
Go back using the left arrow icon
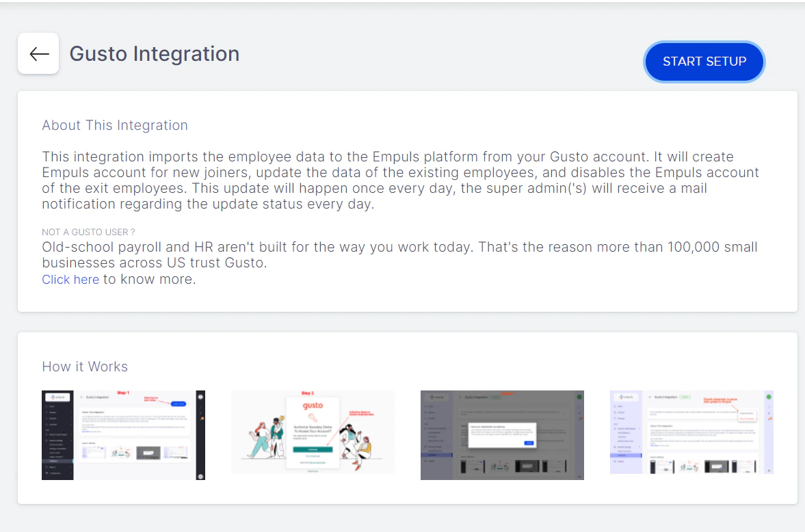pyautogui.click(x=38, y=53)
